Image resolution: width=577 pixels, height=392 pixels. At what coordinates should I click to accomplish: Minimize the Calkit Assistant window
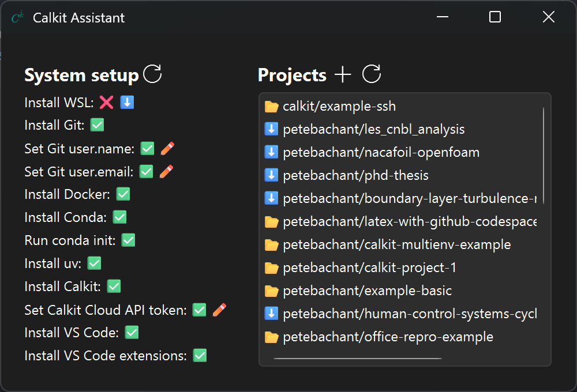443,17
